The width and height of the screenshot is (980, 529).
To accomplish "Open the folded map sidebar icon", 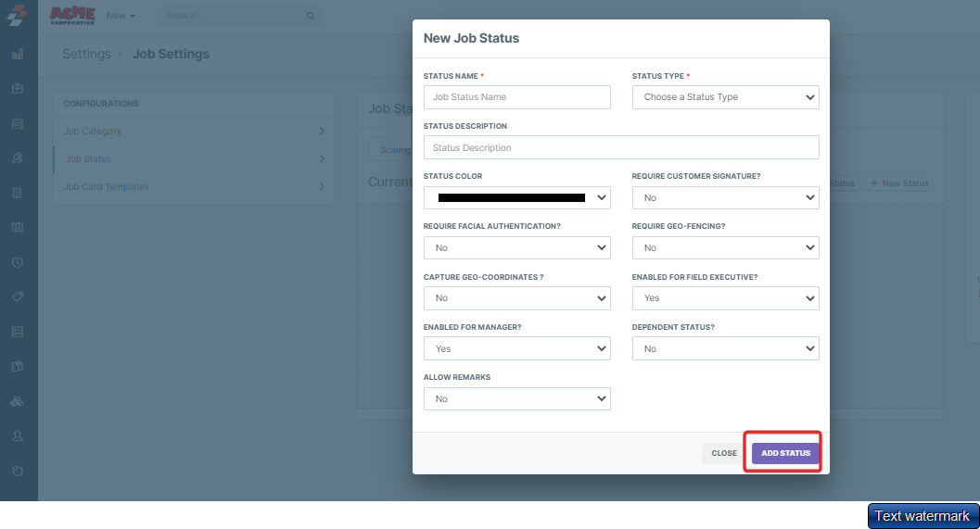I will (x=18, y=227).
